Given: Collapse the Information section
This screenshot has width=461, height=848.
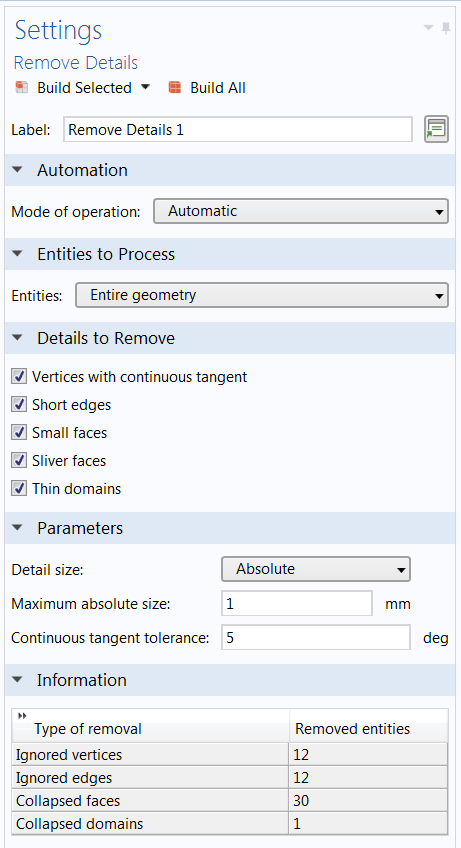Looking at the screenshot, I should coord(18,680).
